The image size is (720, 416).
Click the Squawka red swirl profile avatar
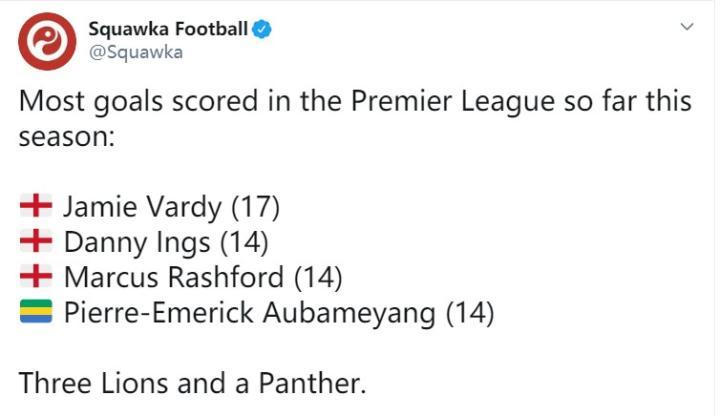[x=47, y=42]
